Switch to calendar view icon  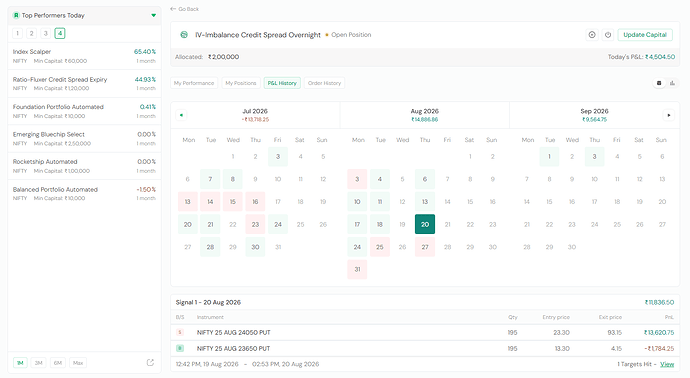659,83
